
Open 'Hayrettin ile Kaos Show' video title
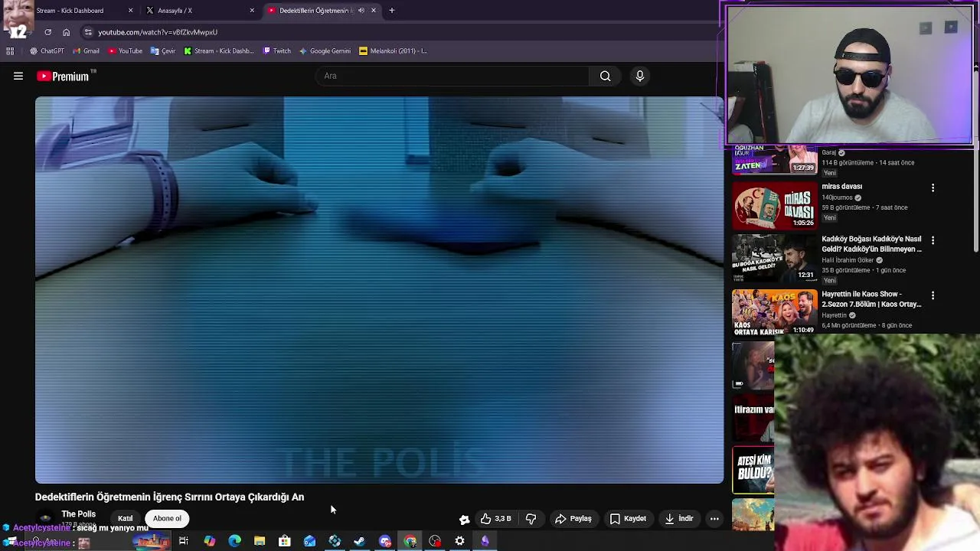871,299
